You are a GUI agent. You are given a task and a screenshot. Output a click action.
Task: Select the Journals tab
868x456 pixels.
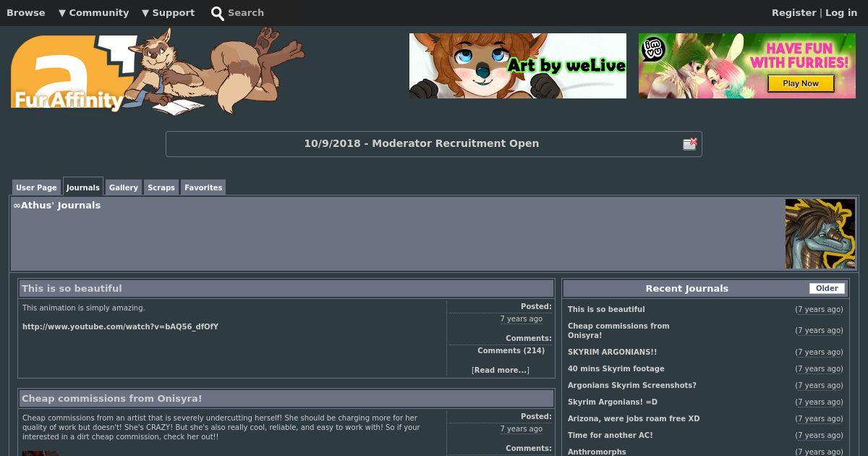tap(83, 187)
